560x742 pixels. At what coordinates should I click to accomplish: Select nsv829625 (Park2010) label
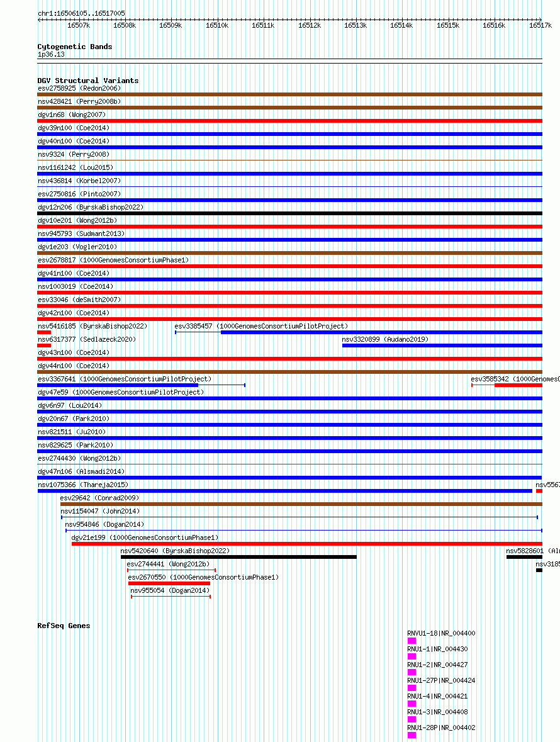[76, 446]
